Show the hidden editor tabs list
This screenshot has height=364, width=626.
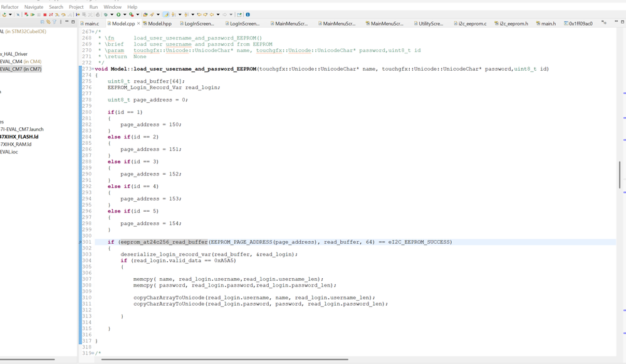[x=603, y=23]
